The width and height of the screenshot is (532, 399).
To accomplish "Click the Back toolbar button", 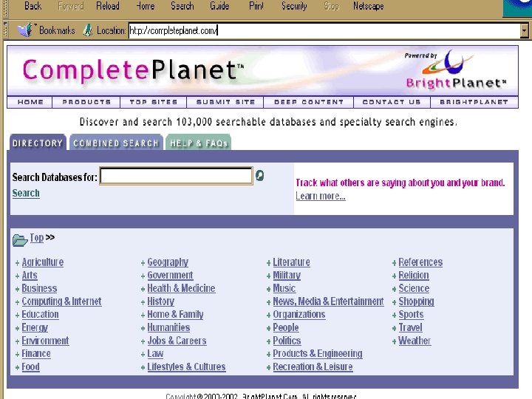I will [33, 6].
